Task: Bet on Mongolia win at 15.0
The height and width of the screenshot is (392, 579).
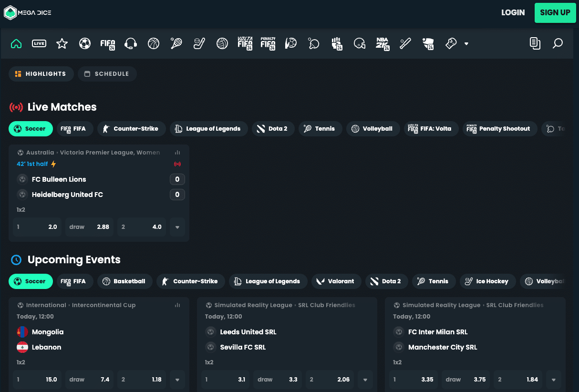Action: 37,380
